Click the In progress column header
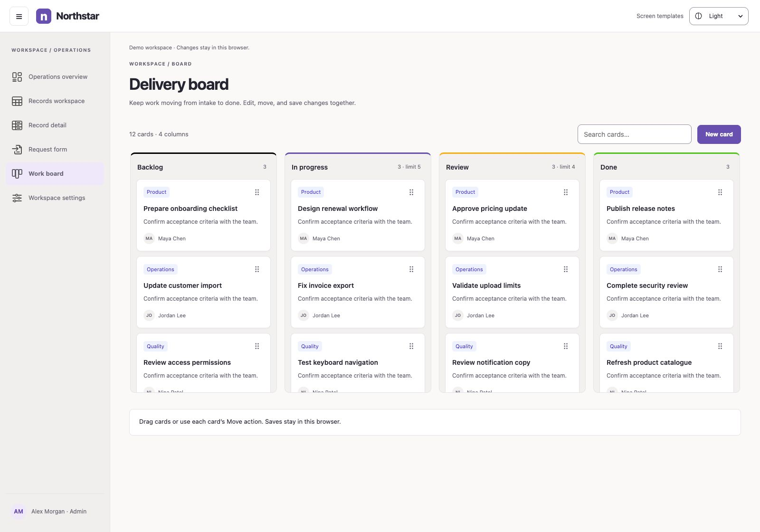 (x=358, y=167)
